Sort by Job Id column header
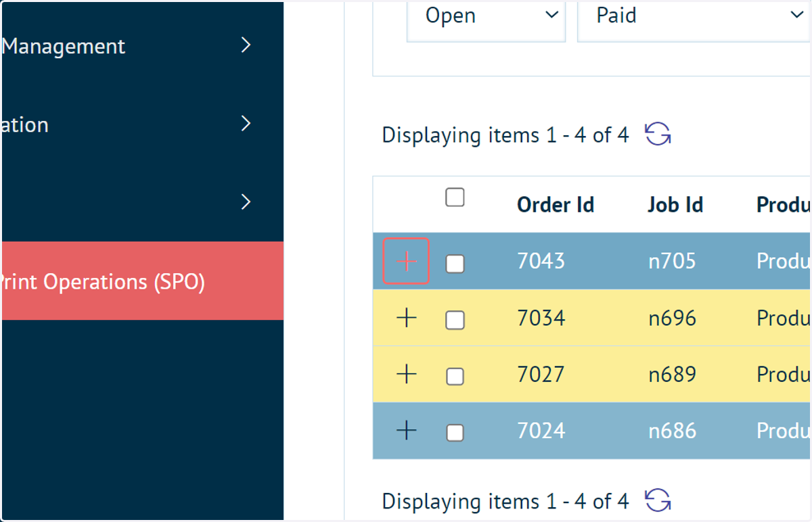812x522 pixels. coord(675,205)
